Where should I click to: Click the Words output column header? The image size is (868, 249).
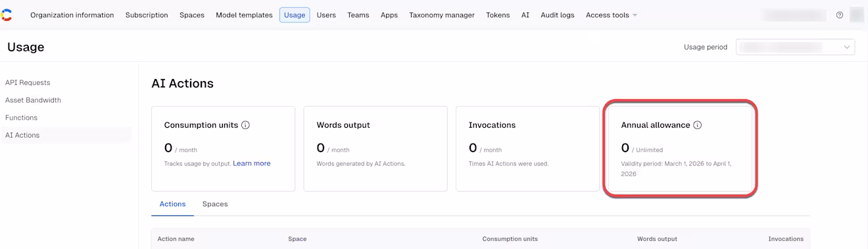[657, 239]
